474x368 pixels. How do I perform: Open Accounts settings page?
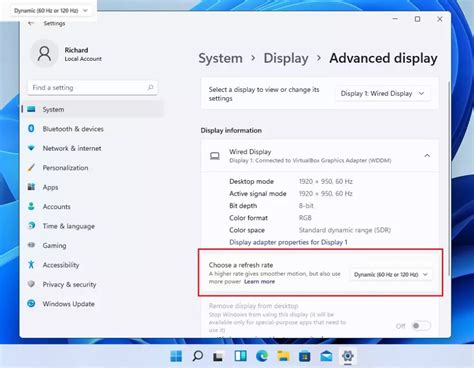pos(93,206)
